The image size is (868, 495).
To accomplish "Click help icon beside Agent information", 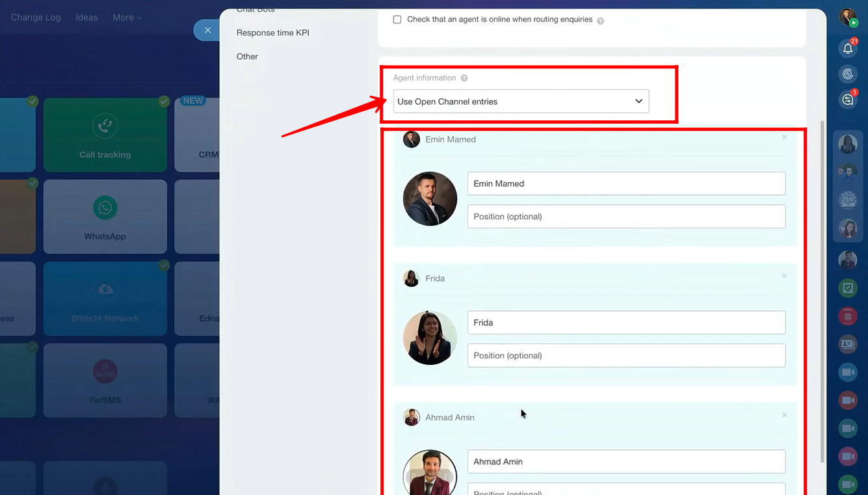I will pos(464,78).
